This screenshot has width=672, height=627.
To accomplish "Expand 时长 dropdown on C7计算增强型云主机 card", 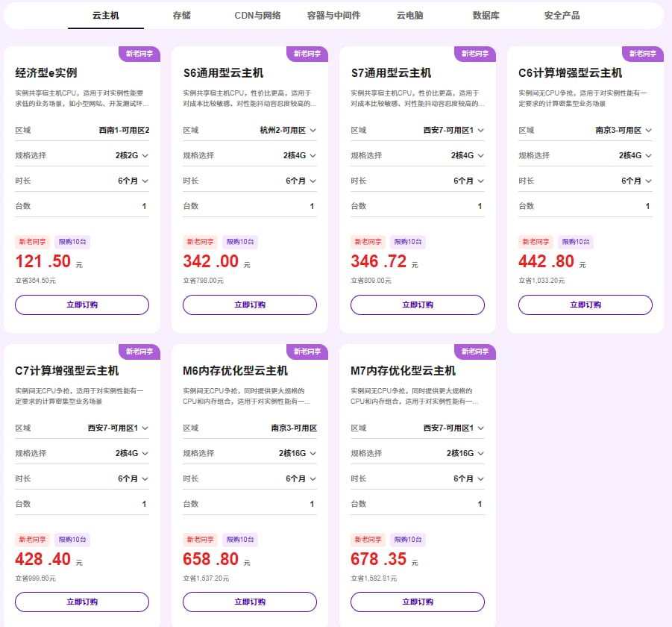I will 133,478.
